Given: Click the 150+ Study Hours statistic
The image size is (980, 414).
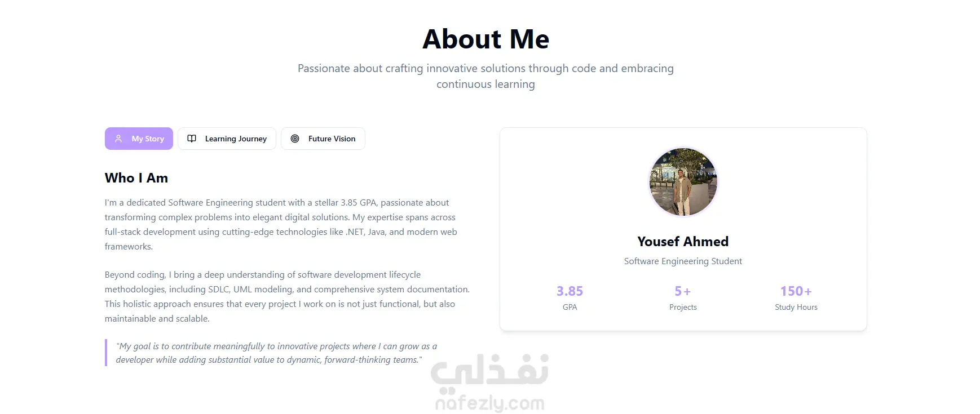Looking at the screenshot, I should pyautogui.click(x=796, y=291).
